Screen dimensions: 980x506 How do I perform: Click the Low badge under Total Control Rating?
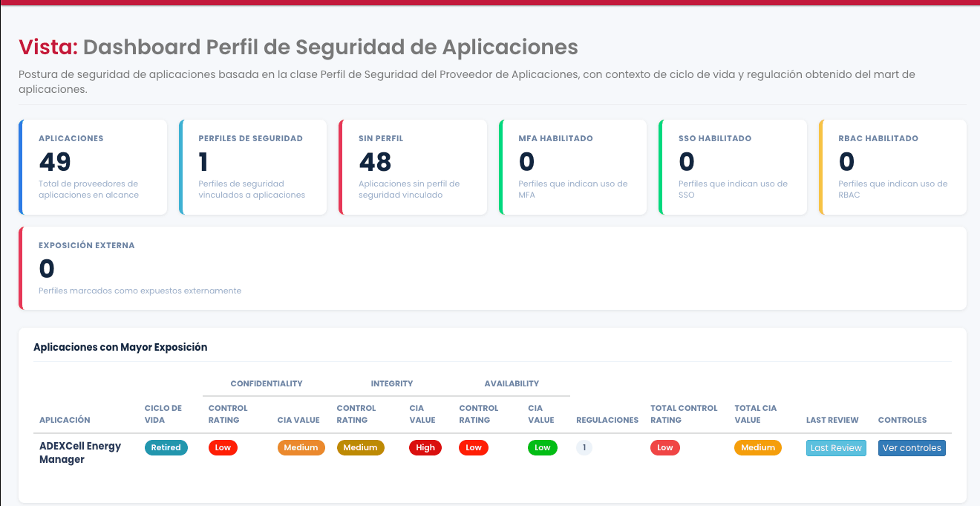pyautogui.click(x=664, y=447)
